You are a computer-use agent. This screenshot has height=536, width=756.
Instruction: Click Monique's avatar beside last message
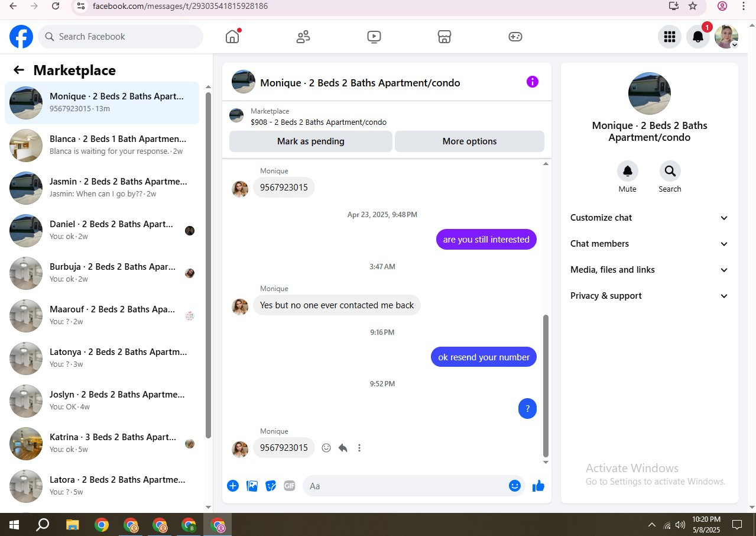240,449
